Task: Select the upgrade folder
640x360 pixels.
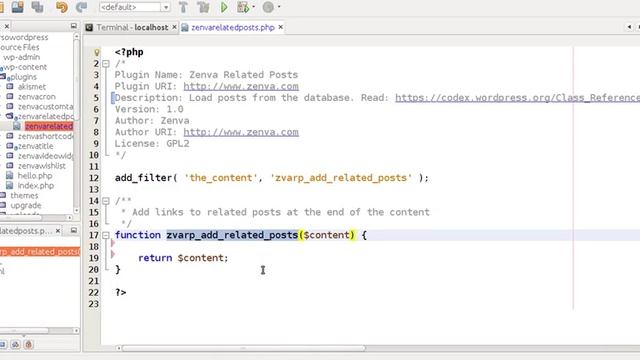Action: click(26, 205)
